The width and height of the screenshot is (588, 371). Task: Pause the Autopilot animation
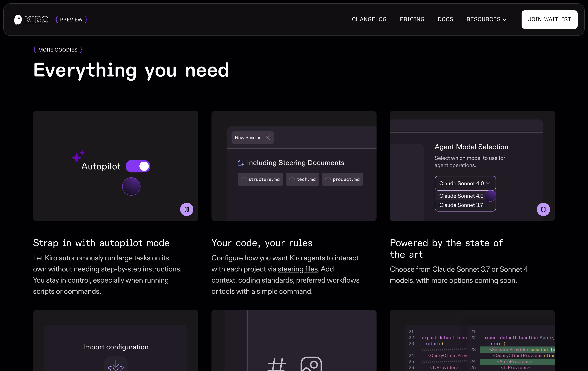tap(187, 209)
